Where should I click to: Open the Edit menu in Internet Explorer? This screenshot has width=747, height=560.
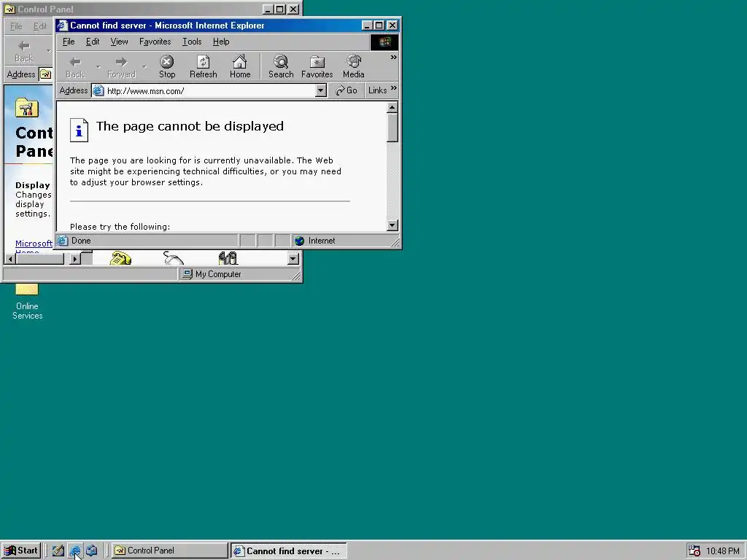(93, 42)
